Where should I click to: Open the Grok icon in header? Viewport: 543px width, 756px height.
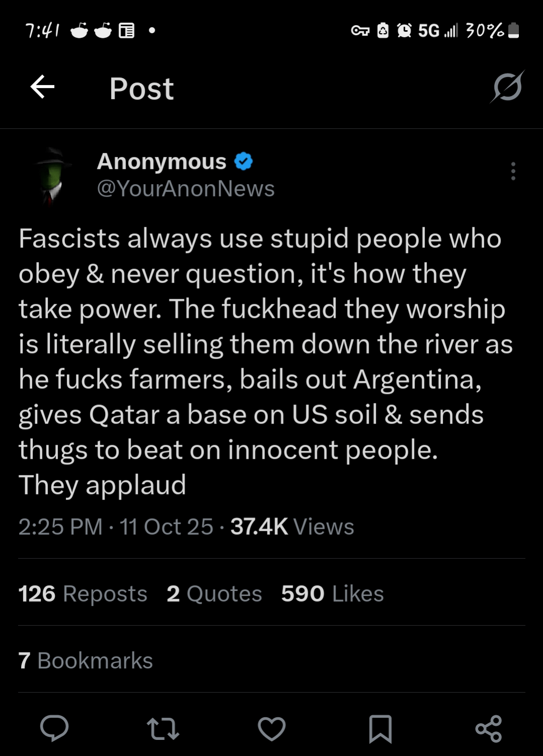click(507, 88)
